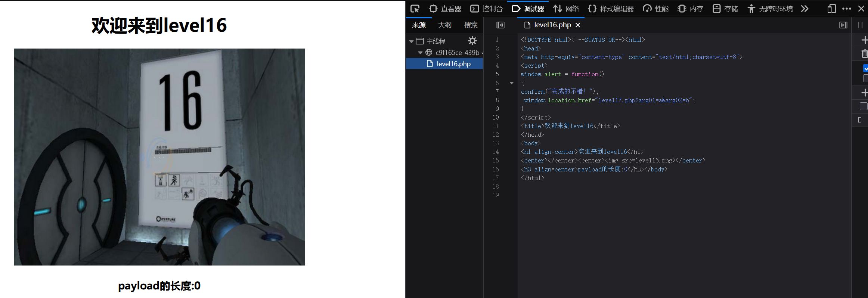Click the trash icon in debugger sidebar

(x=864, y=54)
